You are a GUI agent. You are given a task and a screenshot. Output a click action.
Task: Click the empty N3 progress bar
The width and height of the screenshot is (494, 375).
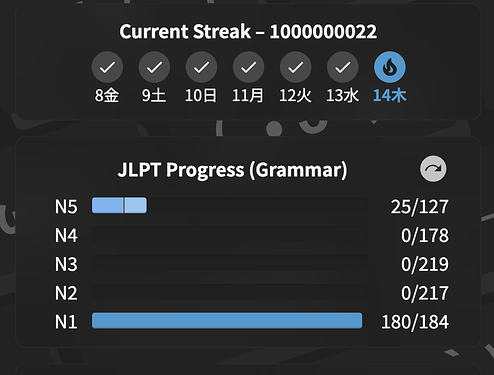(230, 263)
